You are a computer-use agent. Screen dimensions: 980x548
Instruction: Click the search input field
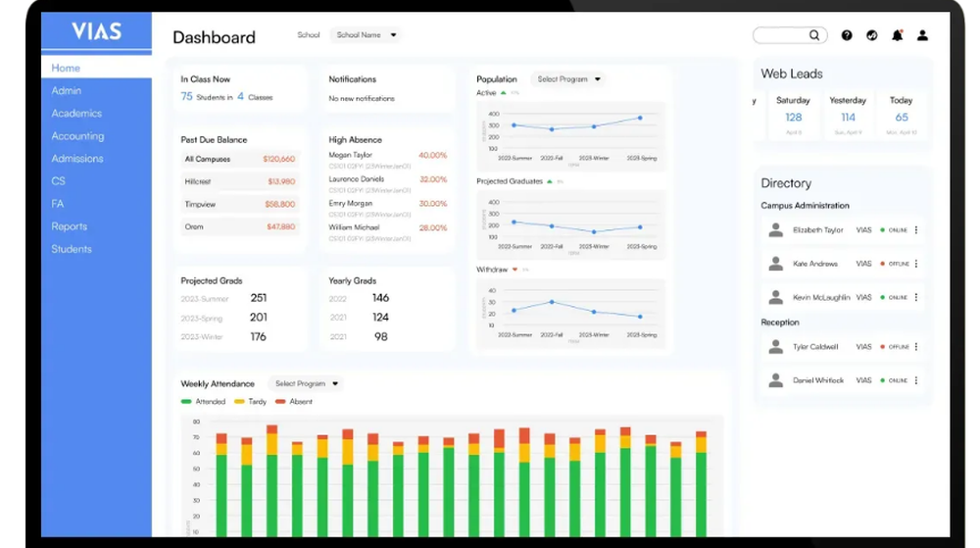[790, 35]
